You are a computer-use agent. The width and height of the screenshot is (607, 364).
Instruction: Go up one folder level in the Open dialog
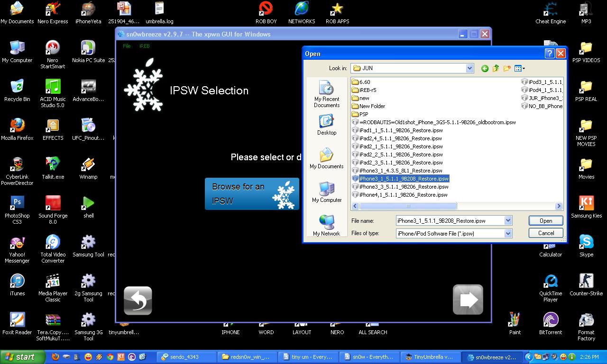[x=496, y=68]
